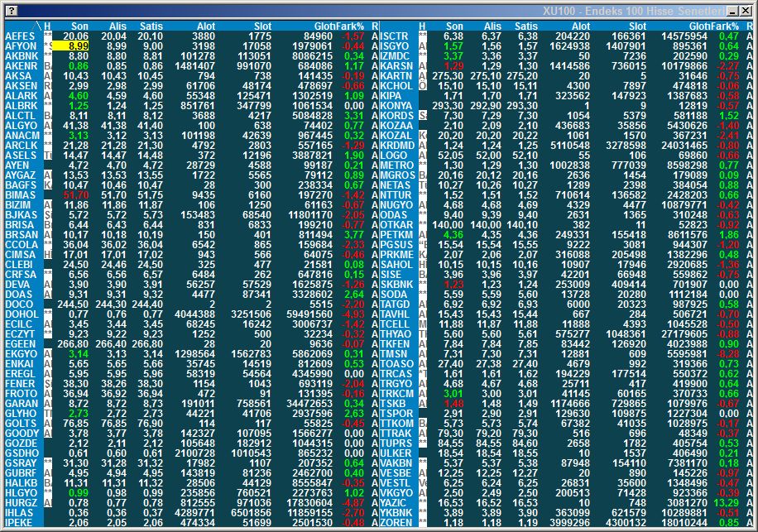The image size is (758, 532).
Task: Sort by the Son header above AEFES
Action: click(79, 26)
